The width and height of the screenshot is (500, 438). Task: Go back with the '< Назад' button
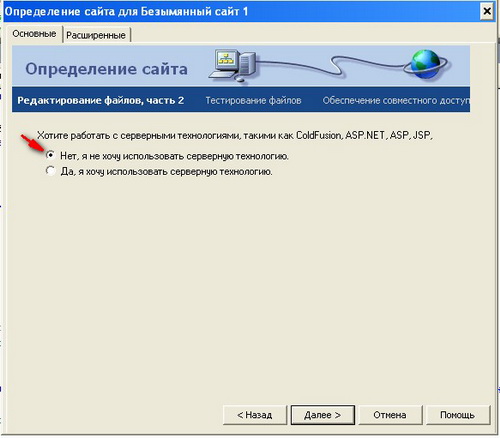point(255,415)
